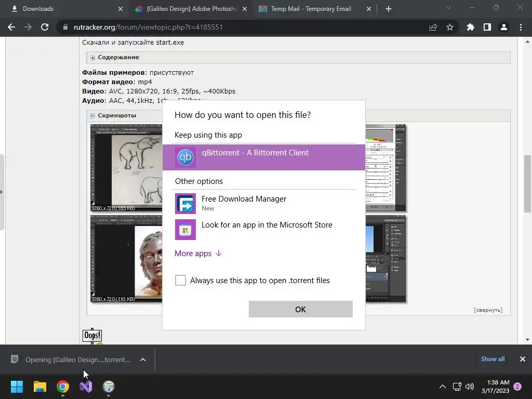Viewport: 532px width, 399px height.
Task: Open the Chrome three-dot menu
Action: coord(521,27)
